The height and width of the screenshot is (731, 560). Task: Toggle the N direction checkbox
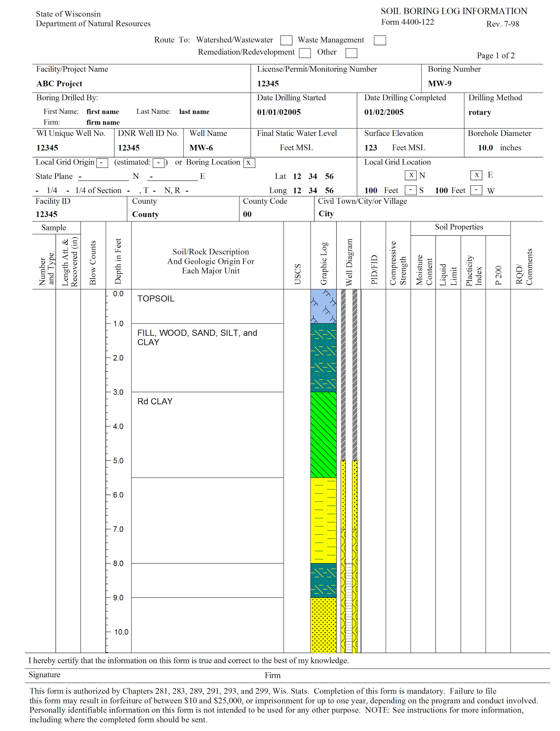411,175
